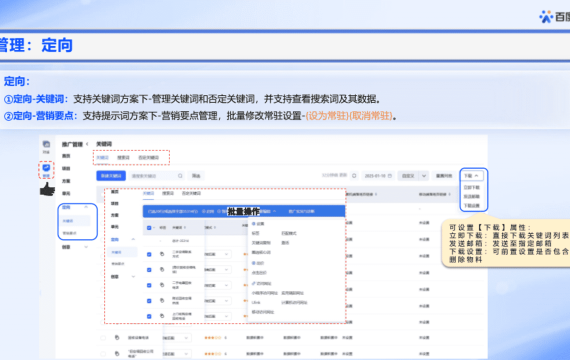Click the button between 自定义 and 下载
The height and width of the screenshot is (360, 570).
[444, 176]
